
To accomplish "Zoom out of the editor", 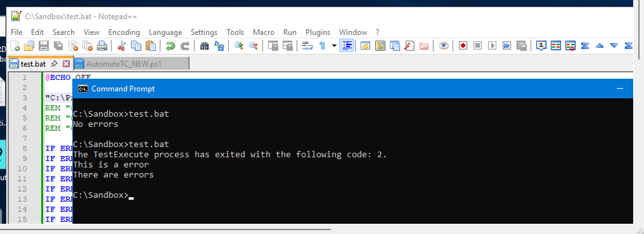I will point(253,46).
